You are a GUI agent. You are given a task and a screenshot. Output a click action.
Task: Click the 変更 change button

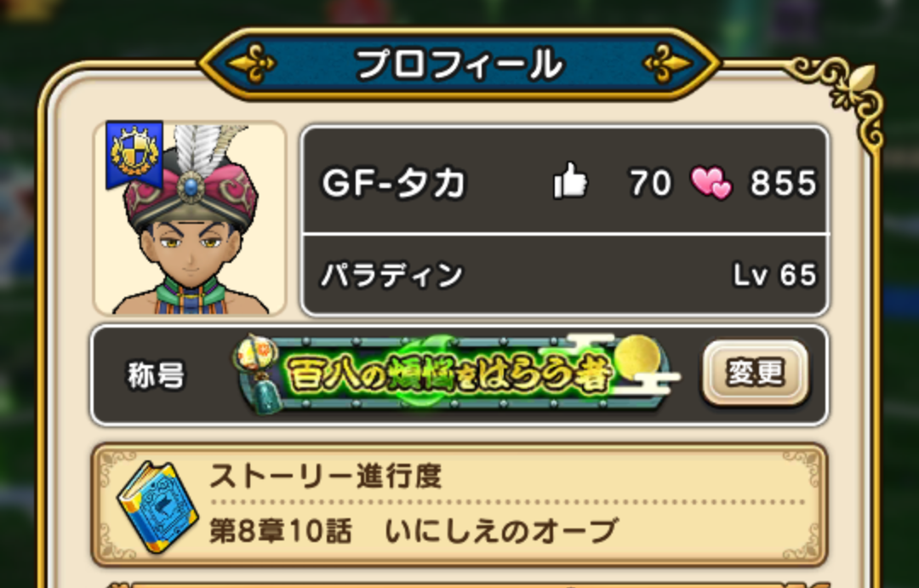click(x=755, y=372)
